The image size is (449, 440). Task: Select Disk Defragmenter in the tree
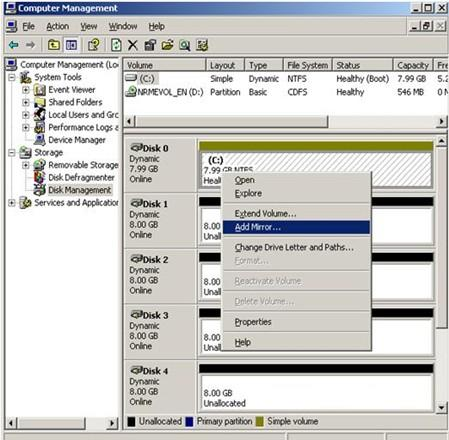click(81, 178)
